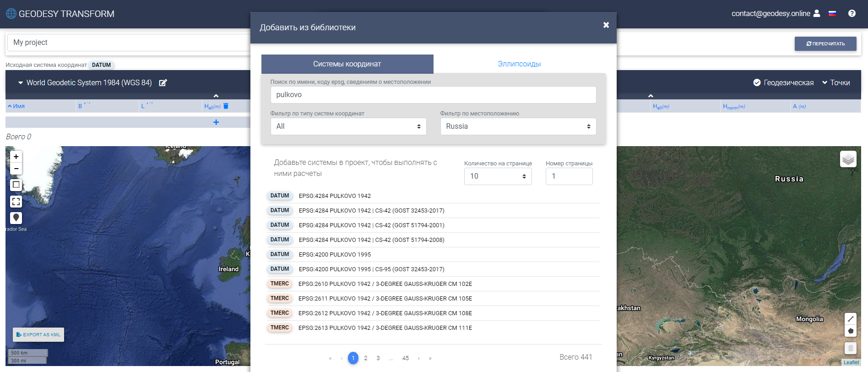Toggle map fullscreen view
Screen dimensions: 868x372
tap(16, 202)
